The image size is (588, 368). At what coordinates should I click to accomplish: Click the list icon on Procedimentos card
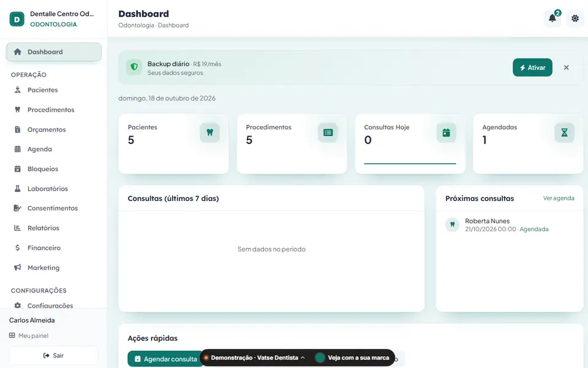pyautogui.click(x=328, y=132)
